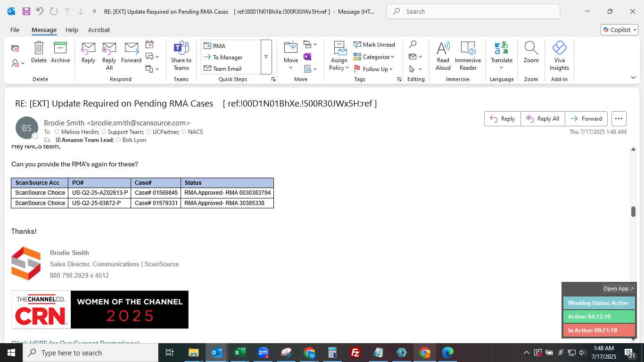This screenshot has height=362, width=644.
Task: Open the Translate menu
Action: click(501, 56)
